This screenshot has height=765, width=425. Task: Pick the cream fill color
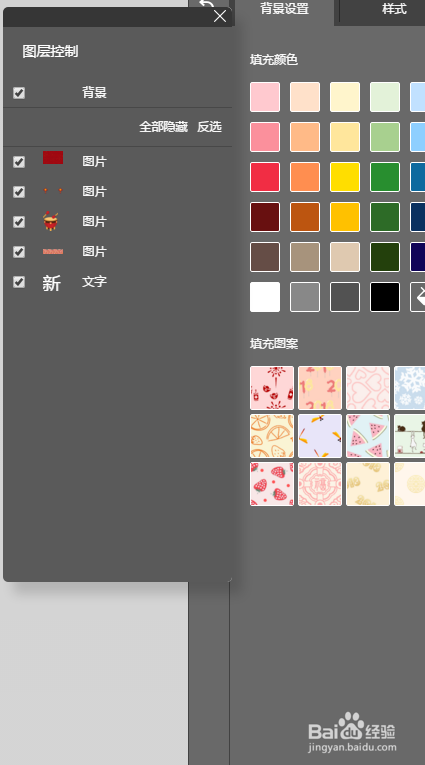[345, 97]
